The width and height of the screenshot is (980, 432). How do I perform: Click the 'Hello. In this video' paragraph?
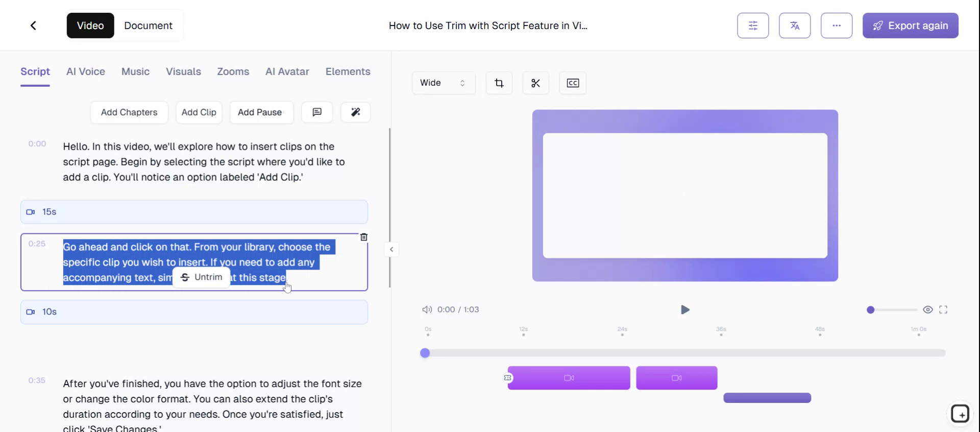204,162
